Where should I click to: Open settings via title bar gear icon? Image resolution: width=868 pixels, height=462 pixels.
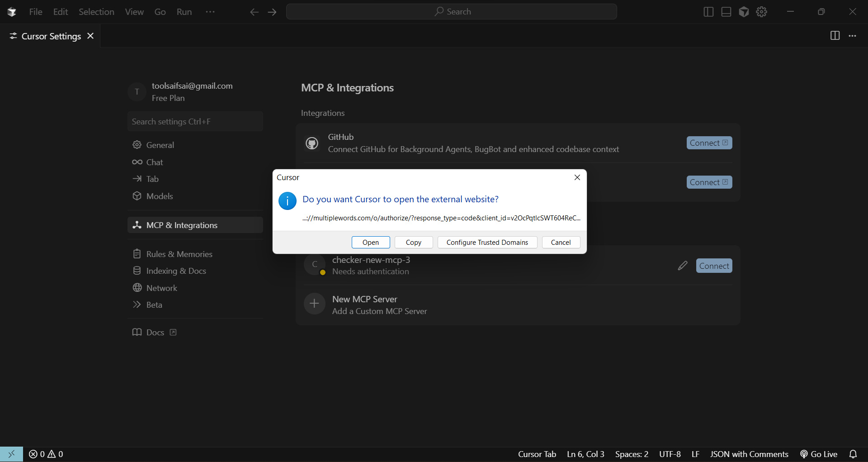point(762,12)
